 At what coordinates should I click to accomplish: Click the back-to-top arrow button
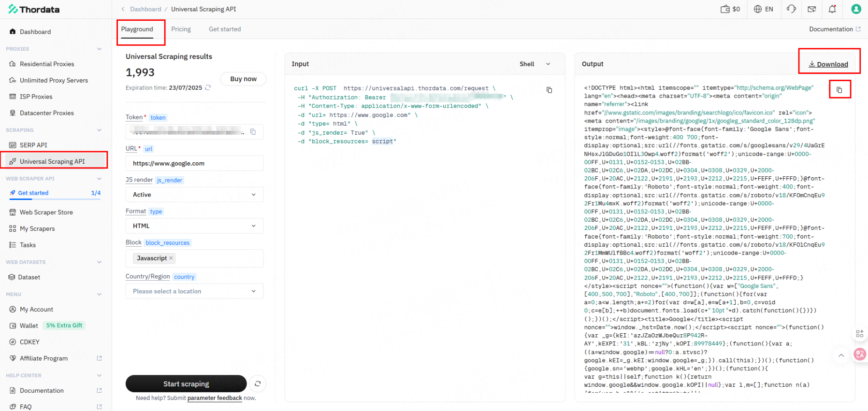841,355
